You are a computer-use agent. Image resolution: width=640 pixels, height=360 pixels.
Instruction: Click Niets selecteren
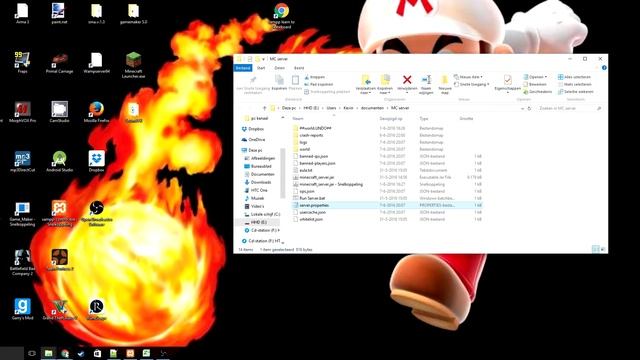pyautogui.click(x=575, y=84)
